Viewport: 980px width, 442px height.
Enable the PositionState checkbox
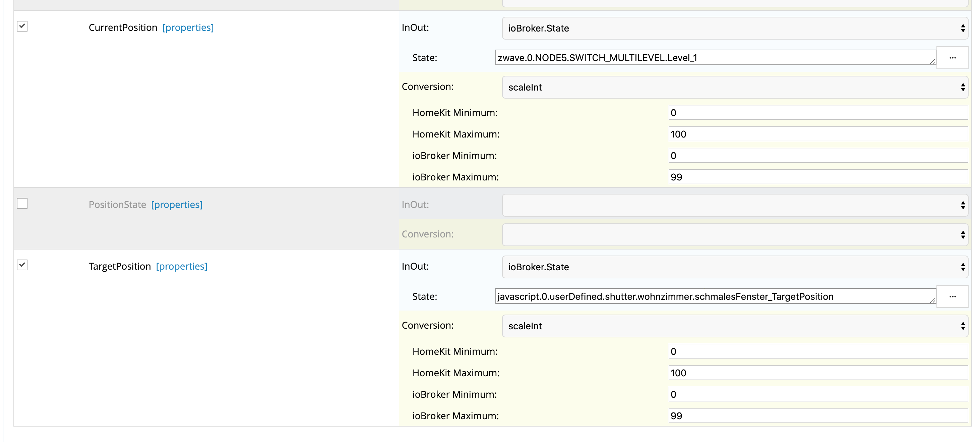pos(22,204)
